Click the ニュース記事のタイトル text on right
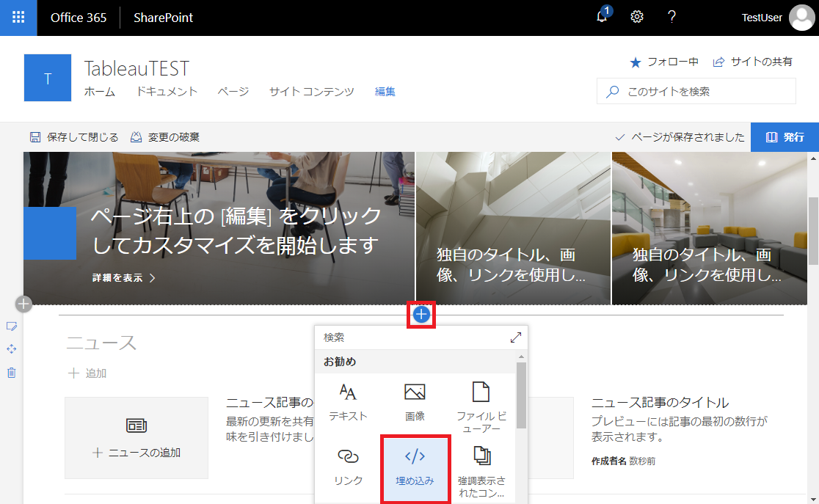 coord(660,403)
